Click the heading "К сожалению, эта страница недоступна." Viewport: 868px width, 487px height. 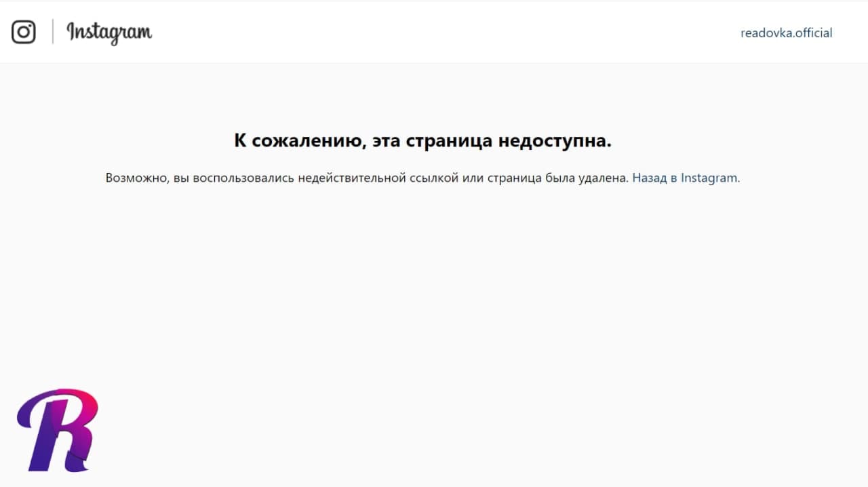423,141
